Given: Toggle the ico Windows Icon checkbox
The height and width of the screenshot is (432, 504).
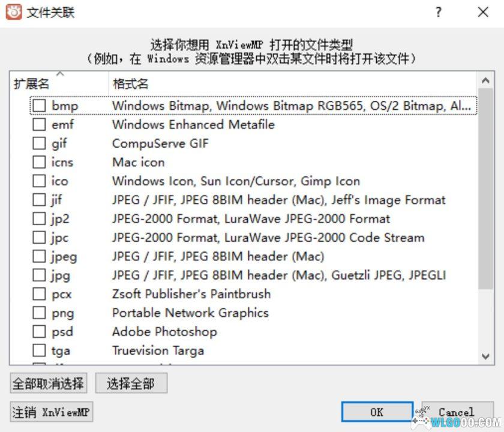Looking at the screenshot, I should click(40, 181).
